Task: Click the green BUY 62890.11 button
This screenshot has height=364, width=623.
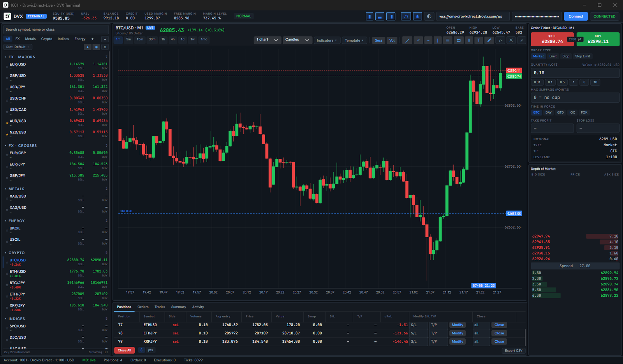Action: point(598,39)
